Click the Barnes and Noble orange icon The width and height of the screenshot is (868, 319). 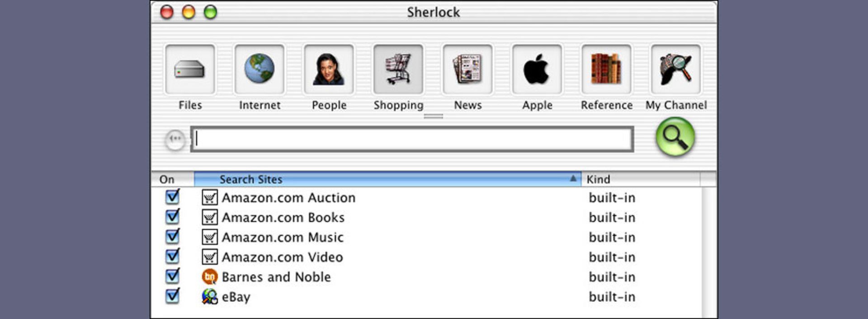coord(210,277)
